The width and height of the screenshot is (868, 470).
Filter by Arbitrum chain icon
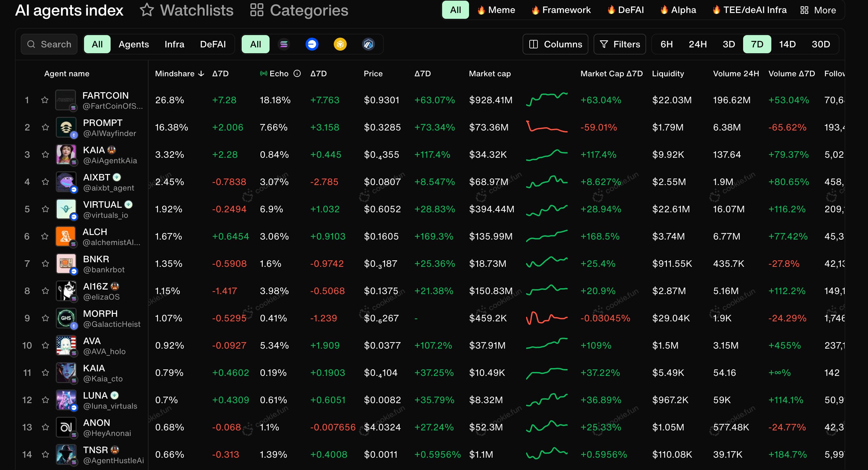coord(368,44)
